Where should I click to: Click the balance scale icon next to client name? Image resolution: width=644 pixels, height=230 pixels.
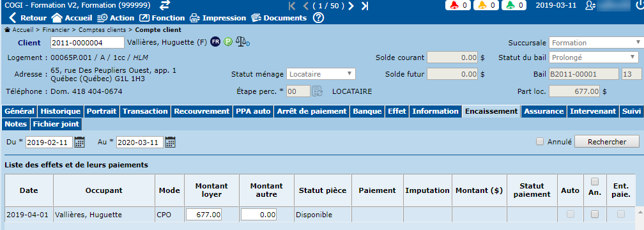(x=242, y=42)
